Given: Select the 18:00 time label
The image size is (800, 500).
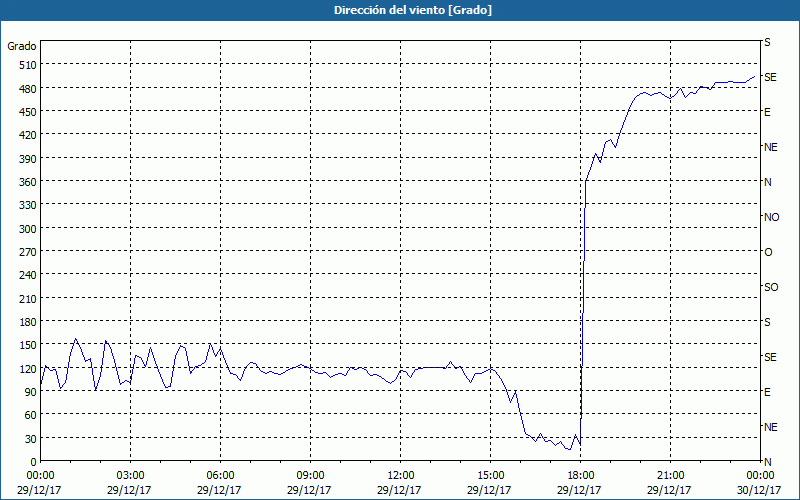Looking at the screenshot, I should coord(580,476).
